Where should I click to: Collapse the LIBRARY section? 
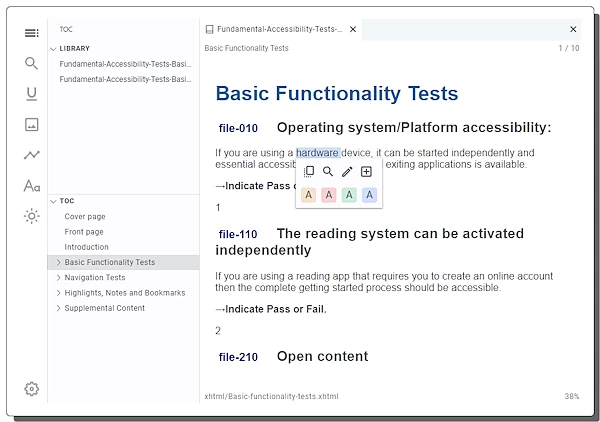click(x=53, y=48)
